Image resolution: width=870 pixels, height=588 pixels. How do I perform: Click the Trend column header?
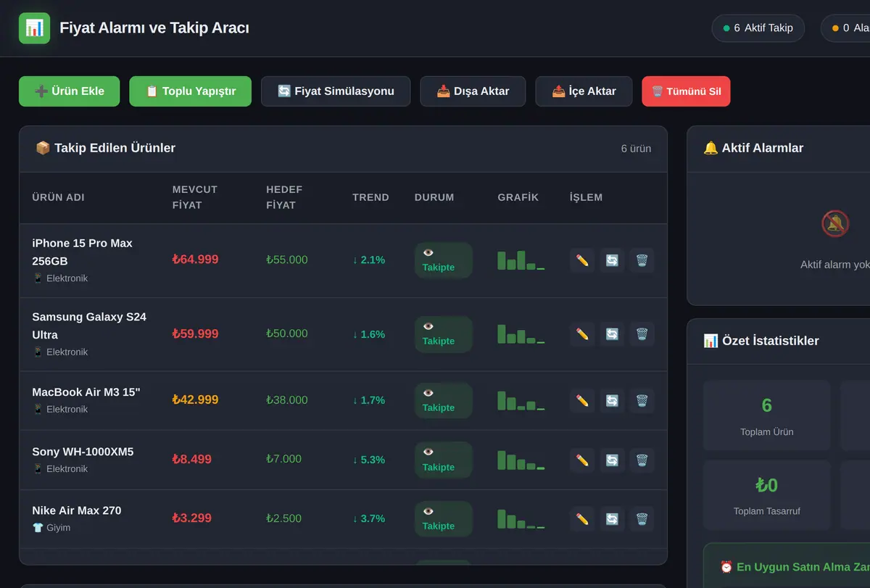(x=370, y=197)
